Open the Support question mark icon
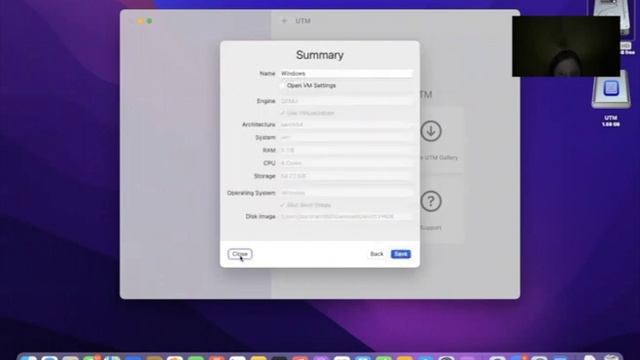The width and height of the screenshot is (640, 360). (431, 201)
